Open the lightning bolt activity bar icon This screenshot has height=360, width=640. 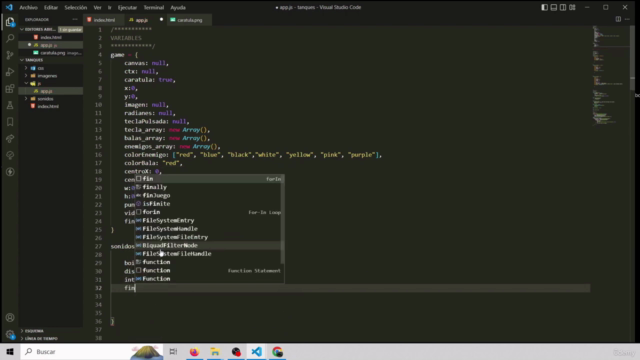[10, 172]
